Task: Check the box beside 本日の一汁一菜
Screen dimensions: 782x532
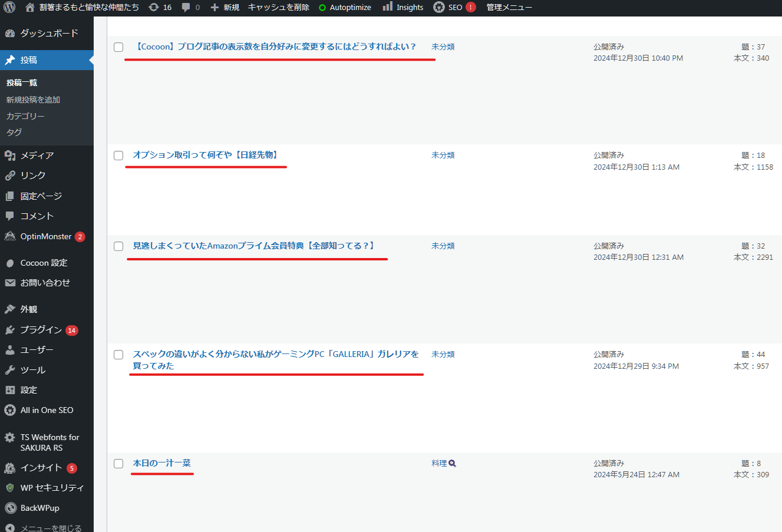Action: tap(118, 464)
